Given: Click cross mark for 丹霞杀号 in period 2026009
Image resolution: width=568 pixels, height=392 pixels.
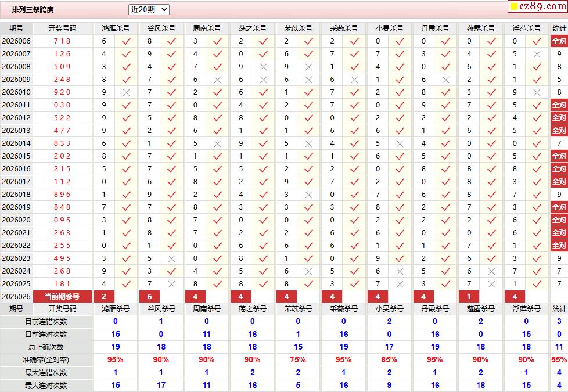Looking at the screenshot, I should click(x=445, y=80).
